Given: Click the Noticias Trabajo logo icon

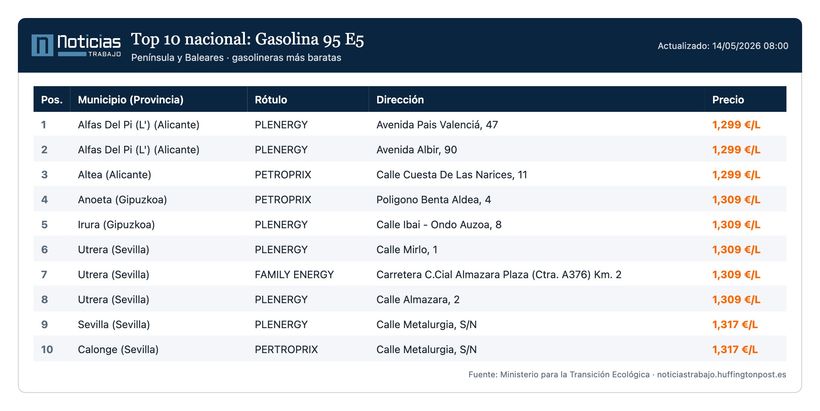Looking at the screenshot, I should pyautogui.click(x=42, y=45).
